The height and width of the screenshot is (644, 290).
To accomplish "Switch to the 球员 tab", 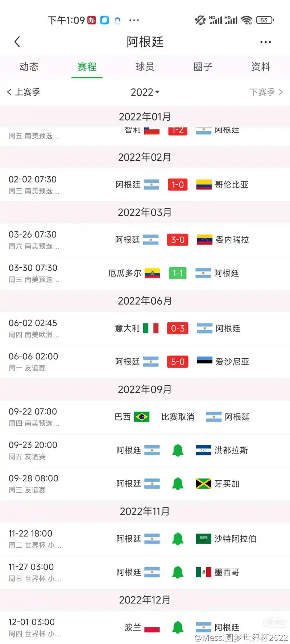I will point(145,67).
